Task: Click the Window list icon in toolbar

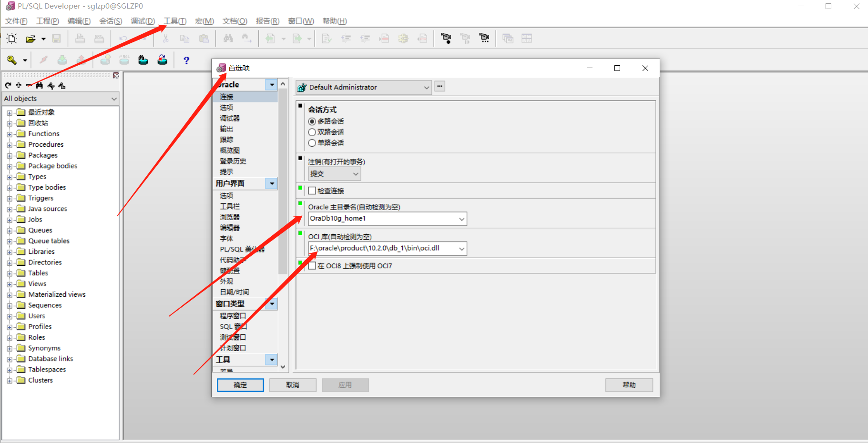Action: click(508, 39)
